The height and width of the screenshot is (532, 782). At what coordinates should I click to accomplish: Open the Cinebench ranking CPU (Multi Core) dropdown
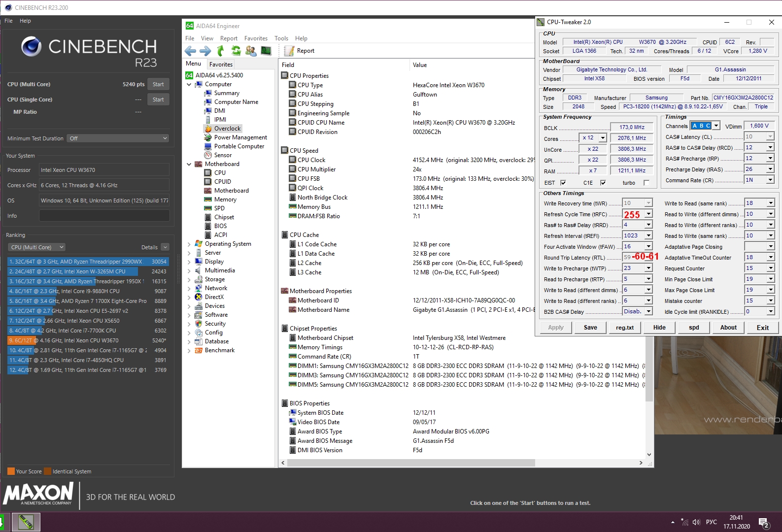pyautogui.click(x=37, y=247)
